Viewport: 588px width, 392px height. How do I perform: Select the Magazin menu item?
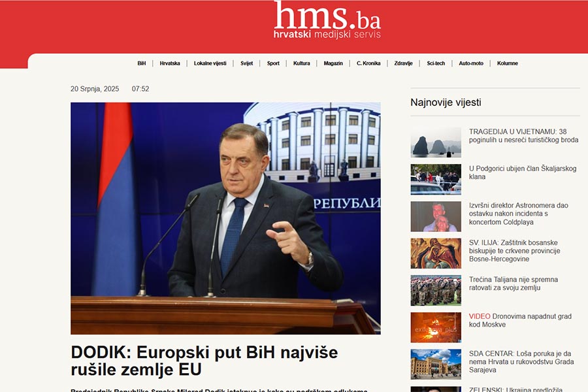point(333,63)
